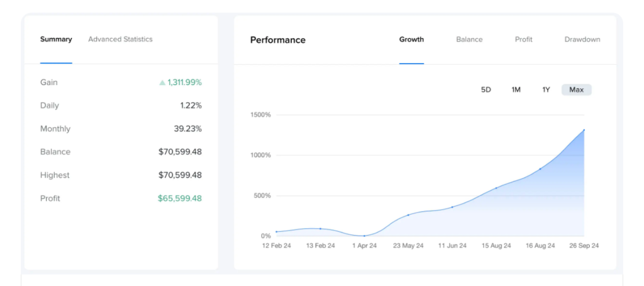Set chart range to 5D
Viewport: 644px width, 286px height.
tap(486, 89)
